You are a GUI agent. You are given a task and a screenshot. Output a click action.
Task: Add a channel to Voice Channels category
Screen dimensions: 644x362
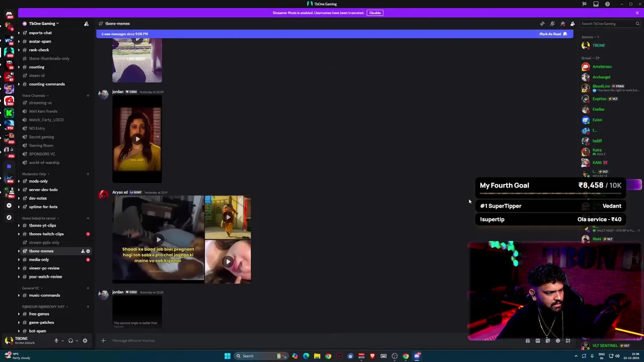[88, 96]
